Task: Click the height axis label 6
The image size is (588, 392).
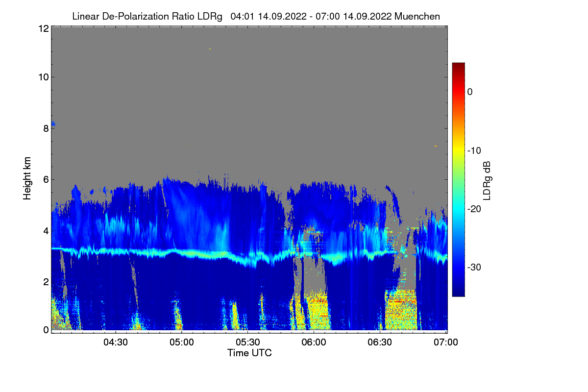Action: click(x=45, y=179)
